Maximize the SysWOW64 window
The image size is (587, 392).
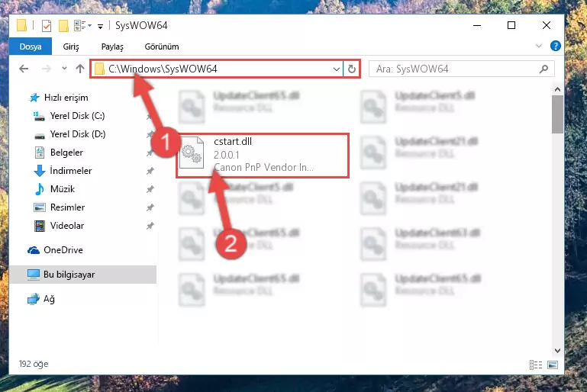click(511, 25)
